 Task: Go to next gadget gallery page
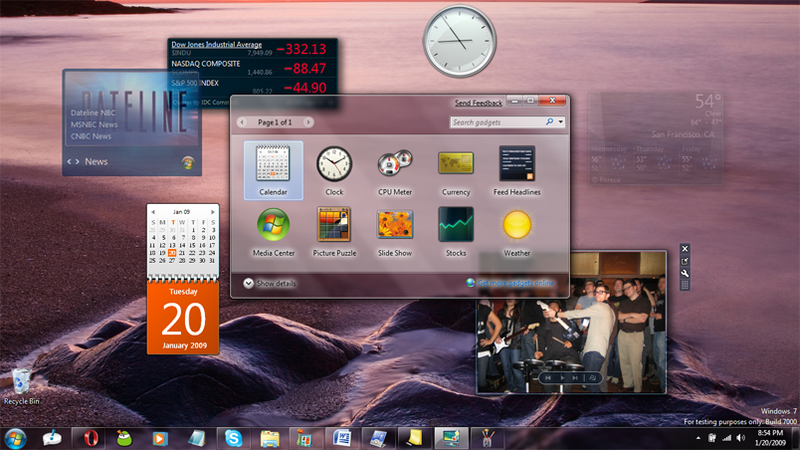click(308, 122)
